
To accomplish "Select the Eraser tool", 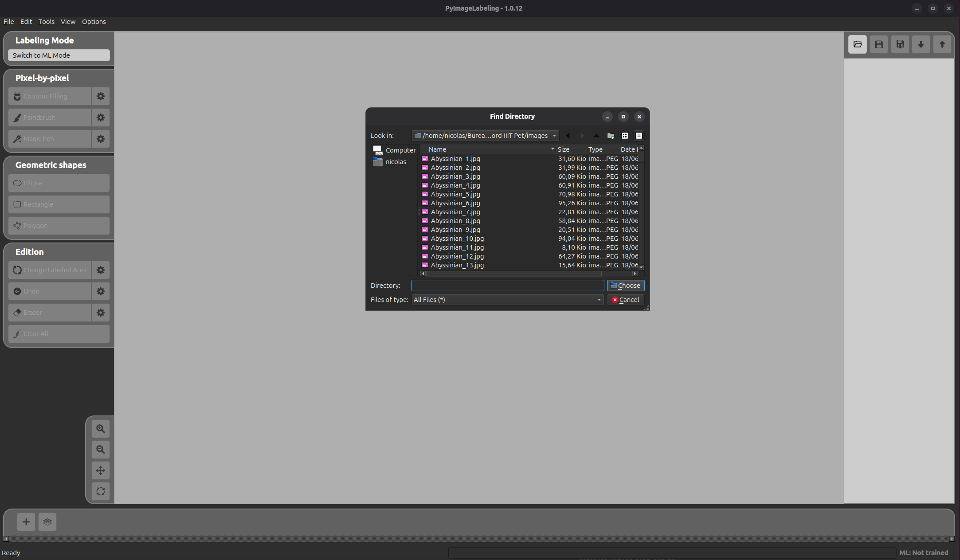I will [x=50, y=313].
